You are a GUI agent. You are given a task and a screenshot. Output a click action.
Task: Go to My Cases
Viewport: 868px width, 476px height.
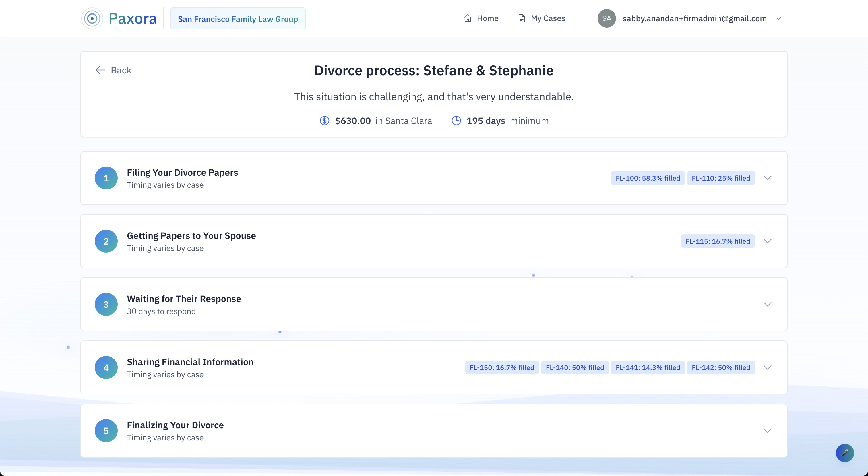point(541,19)
